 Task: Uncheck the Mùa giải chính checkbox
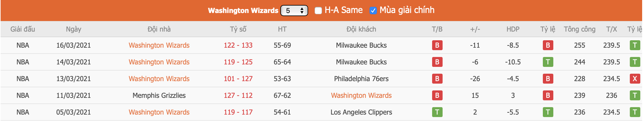tap(373, 11)
